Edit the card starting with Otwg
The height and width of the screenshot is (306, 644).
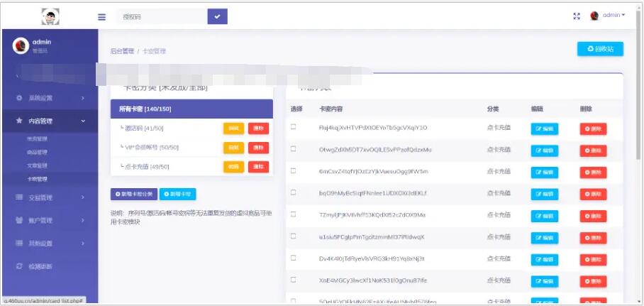544,151
